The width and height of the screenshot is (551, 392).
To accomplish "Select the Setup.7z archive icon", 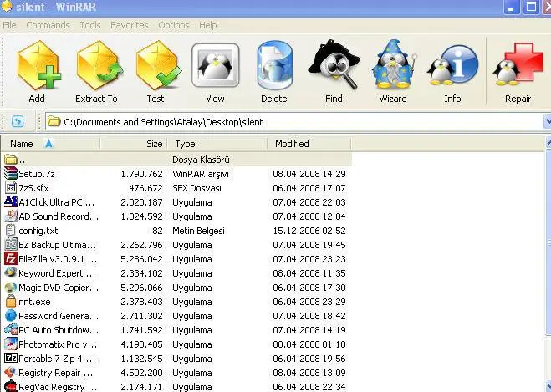I will pos(11,174).
